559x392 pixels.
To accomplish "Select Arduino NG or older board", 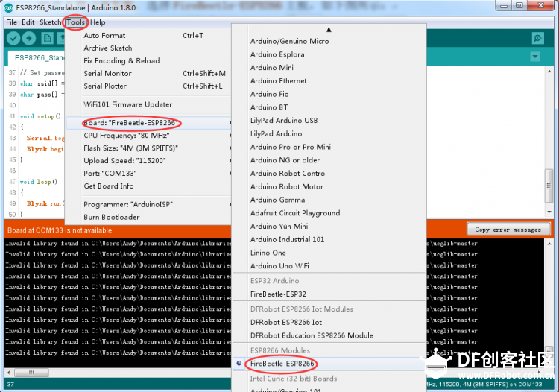I will pos(329,160).
